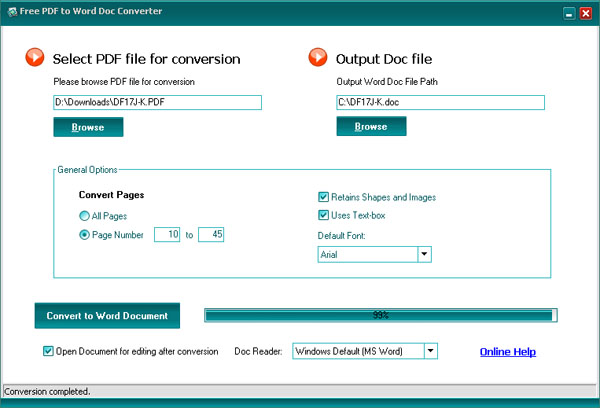Toggle the Uses Text-box checkbox
Screen dimensions: 600x408
324,214
